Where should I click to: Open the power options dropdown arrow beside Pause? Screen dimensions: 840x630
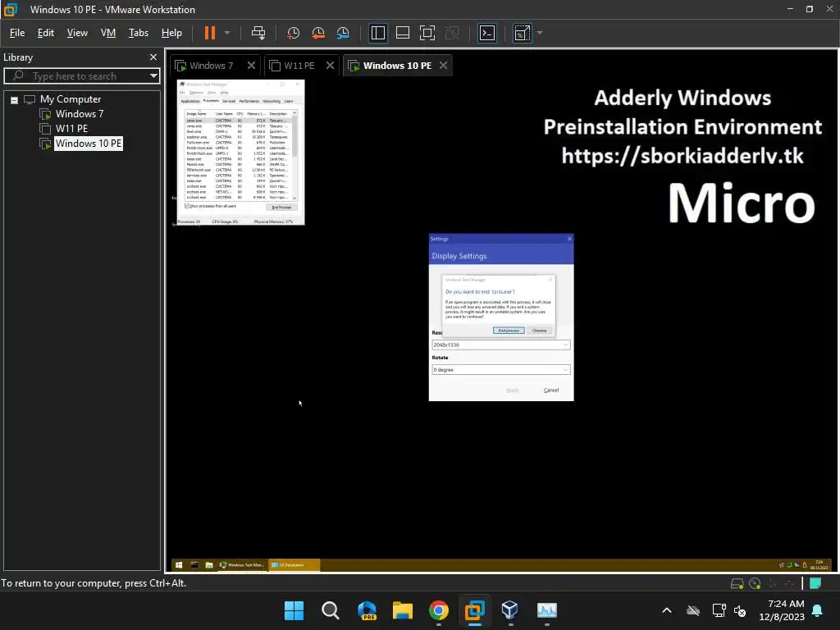(227, 33)
